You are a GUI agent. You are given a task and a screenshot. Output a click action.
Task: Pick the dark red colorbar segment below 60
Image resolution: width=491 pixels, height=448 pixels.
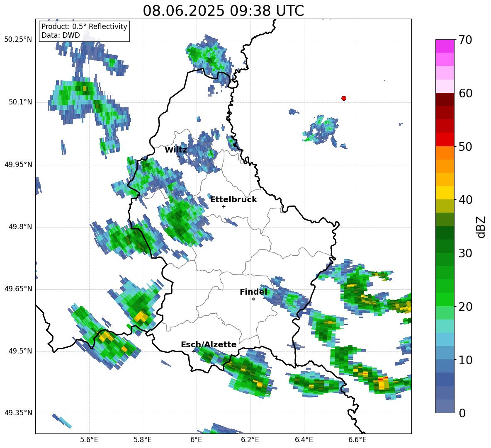pos(445,99)
